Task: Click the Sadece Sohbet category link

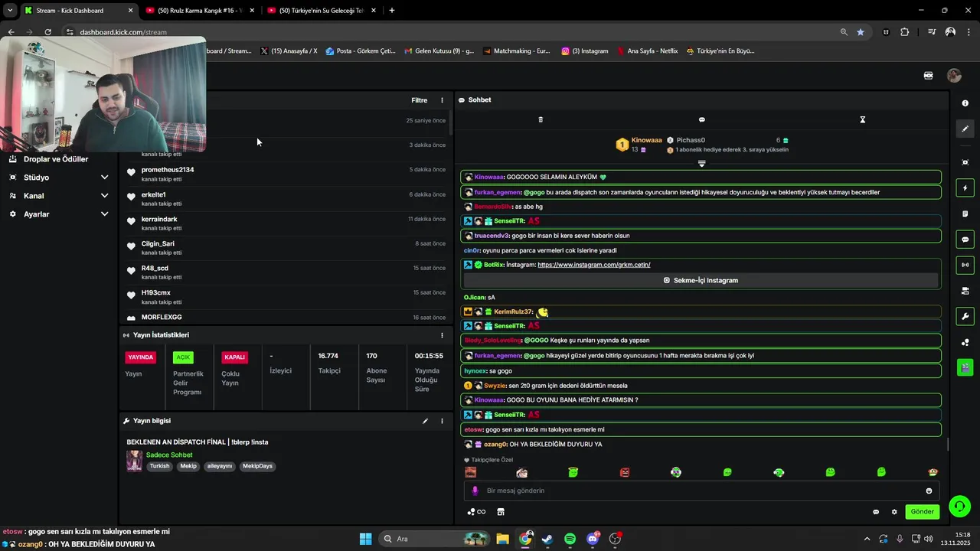Action: pyautogui.click(x=169, y=455)
